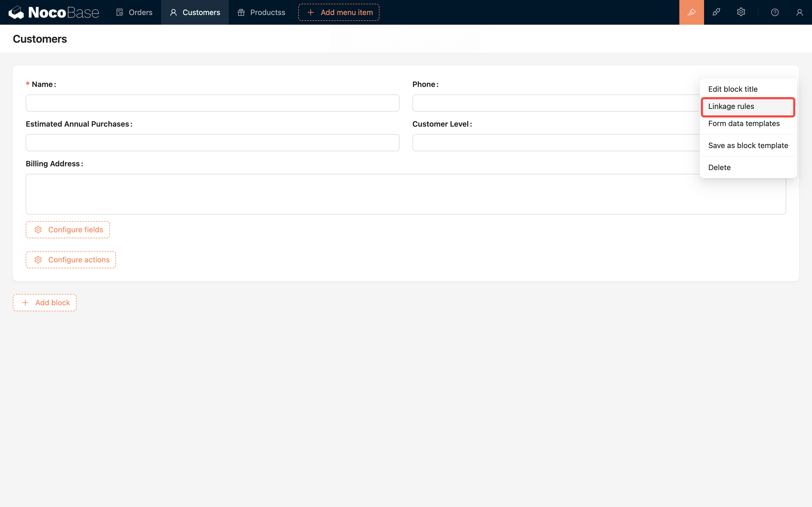Toggle the UI editor highlighter icon
This screenshot has width=812, height=507.
click(691, 12)
